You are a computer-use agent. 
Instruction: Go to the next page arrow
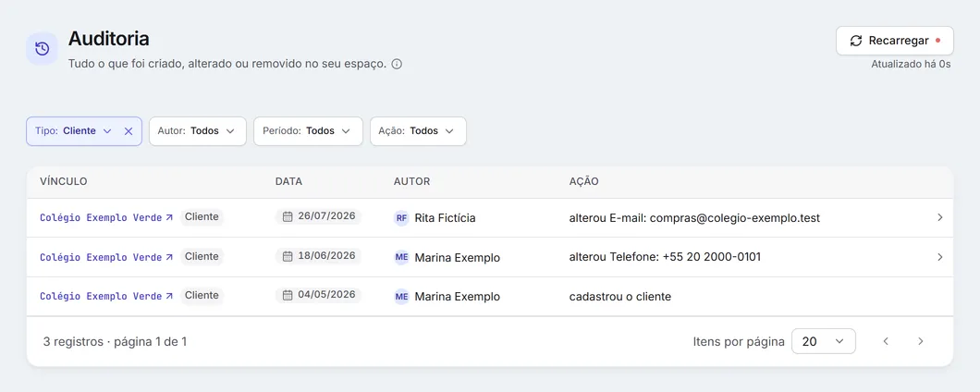pos(920,341)
